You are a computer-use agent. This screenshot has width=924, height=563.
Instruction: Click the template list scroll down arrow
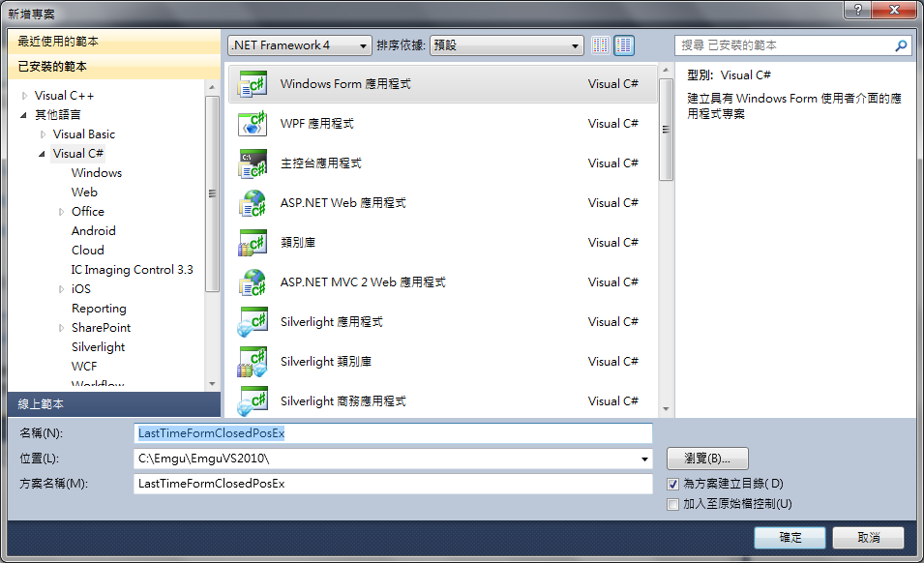click(666, 408)
